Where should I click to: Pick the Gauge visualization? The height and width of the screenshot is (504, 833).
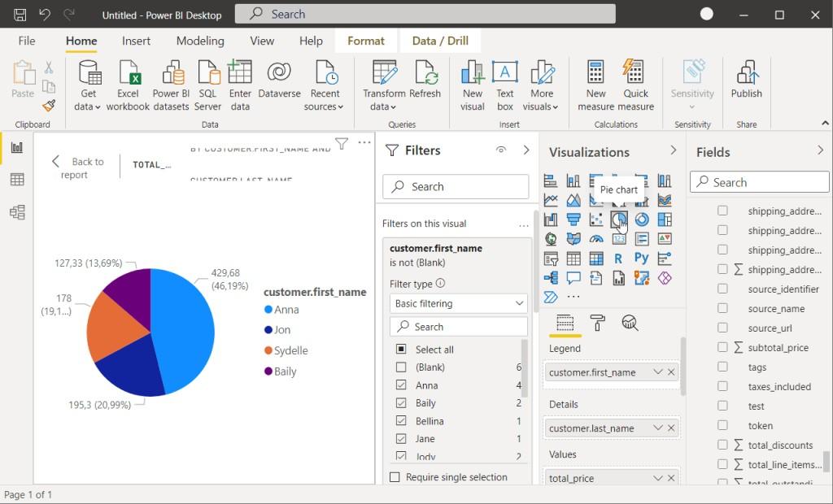pyautogui.click(x=596, y=239)
